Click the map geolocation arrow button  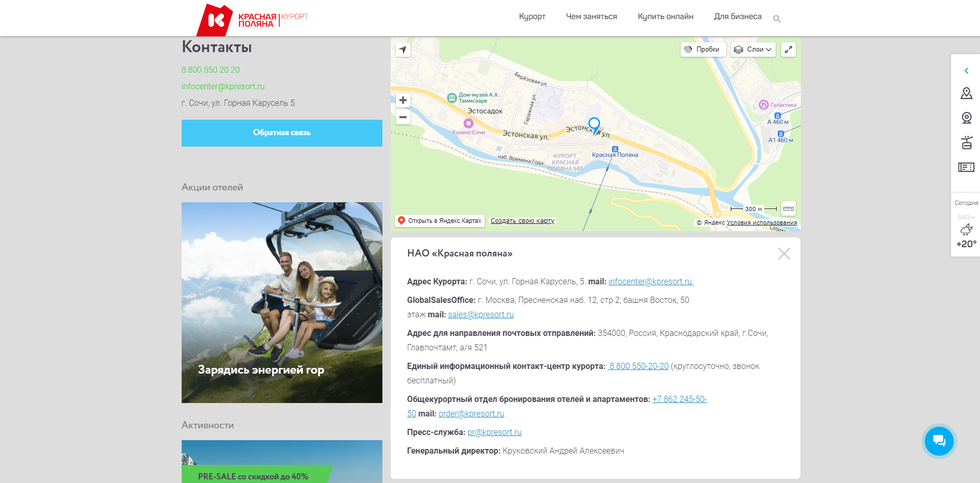tap(403, 50)
